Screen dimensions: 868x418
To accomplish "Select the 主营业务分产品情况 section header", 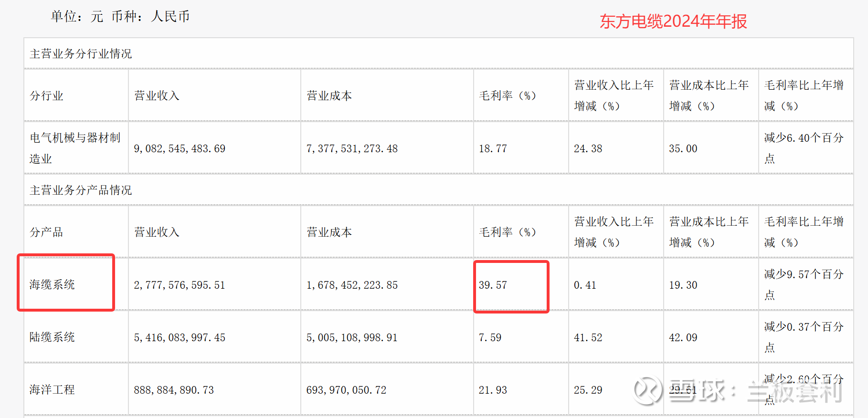I will click(x=81, y=190).
